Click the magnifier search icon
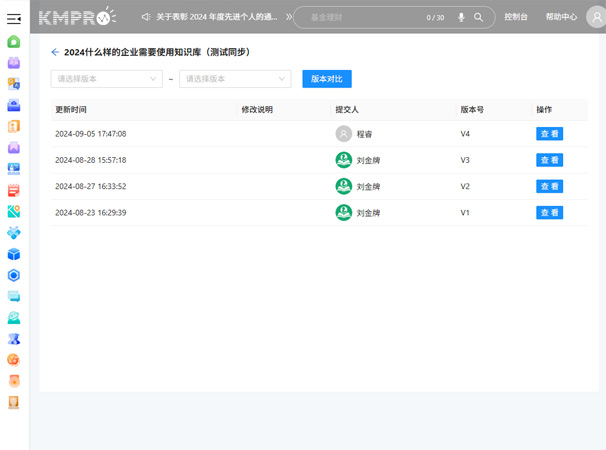 [479, 17]
